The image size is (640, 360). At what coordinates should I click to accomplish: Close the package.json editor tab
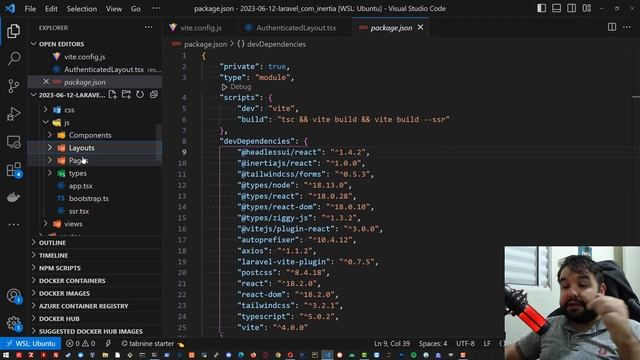point(420,27)
